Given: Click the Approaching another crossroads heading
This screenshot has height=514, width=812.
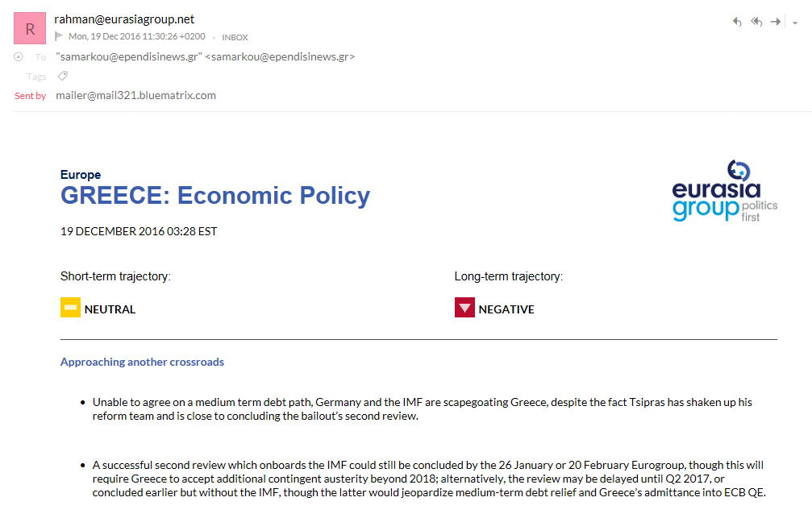Looking at the screenshot, I should point(143,362).
